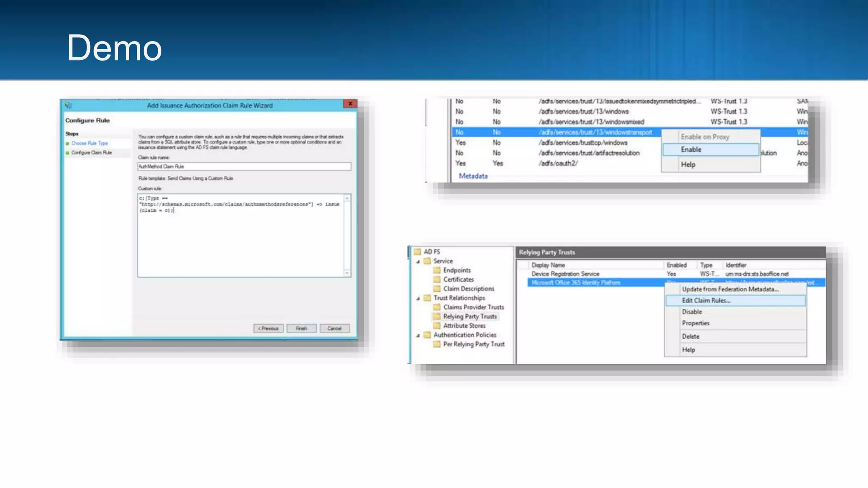Select the Relying Party Trusts tree item
The width and height of the screenshot is (868, 488).
tap(470, 316)
